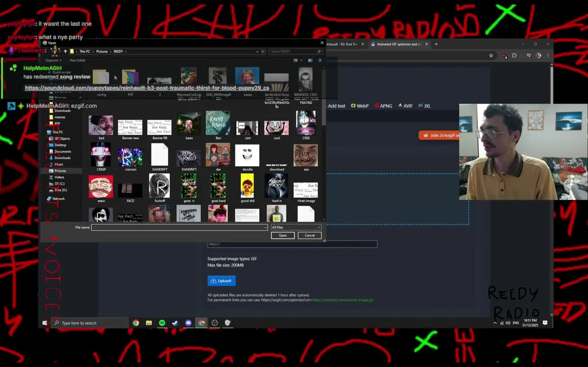Open the JXL tool menu item
This screenshot has width=588, height=367.
coord(424,106)
